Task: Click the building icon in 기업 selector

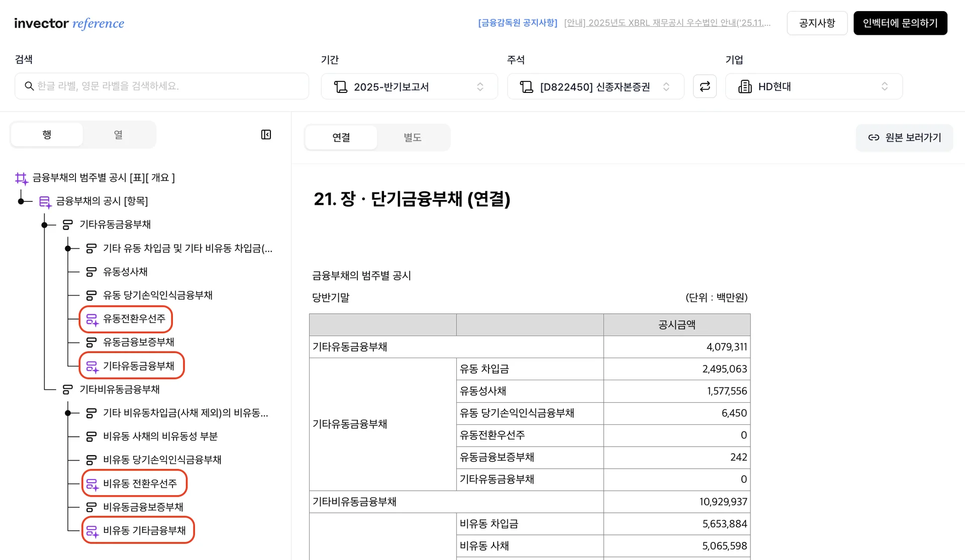Action: [x=744, y=86]
